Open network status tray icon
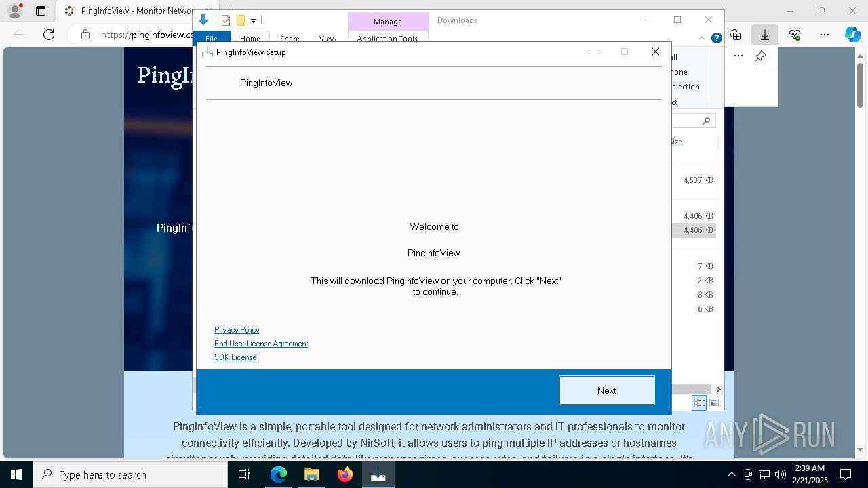868x488 pixels. 764,474
